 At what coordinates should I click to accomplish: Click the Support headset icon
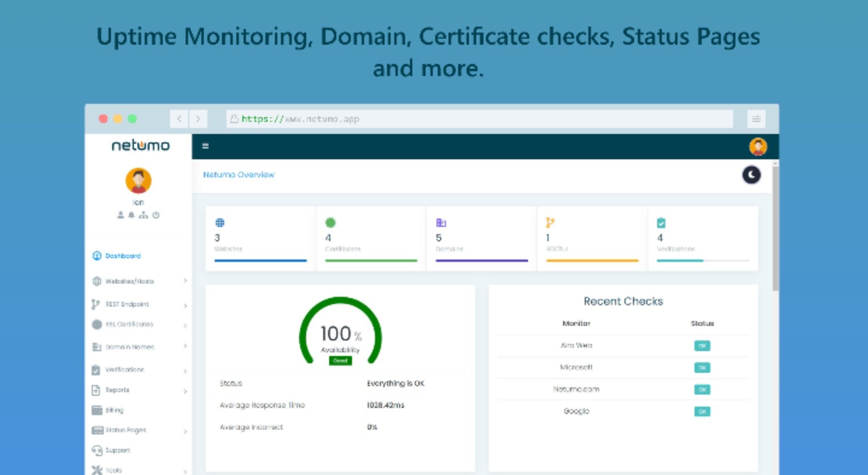pos(97,450)
